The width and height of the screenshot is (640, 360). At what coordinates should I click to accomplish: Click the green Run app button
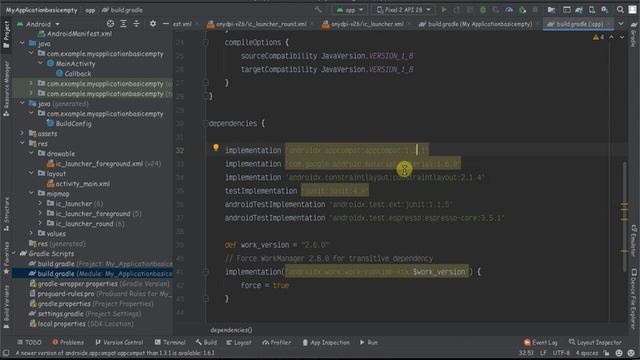tap(444, 10)
